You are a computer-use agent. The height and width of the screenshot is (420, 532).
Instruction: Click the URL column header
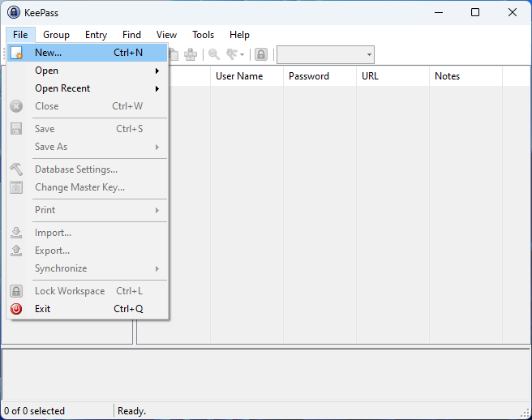(393, 76)
